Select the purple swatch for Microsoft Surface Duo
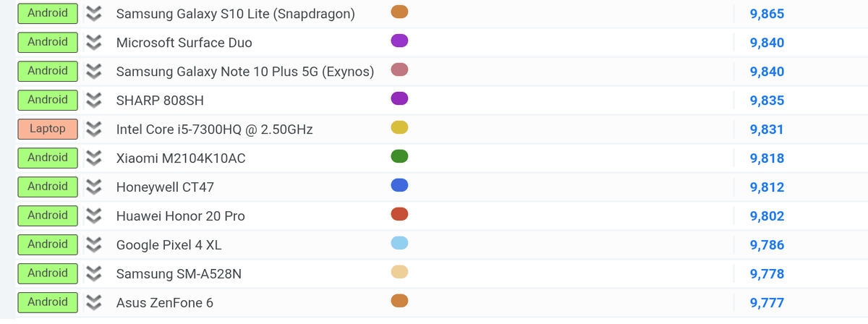 [399, 40]
